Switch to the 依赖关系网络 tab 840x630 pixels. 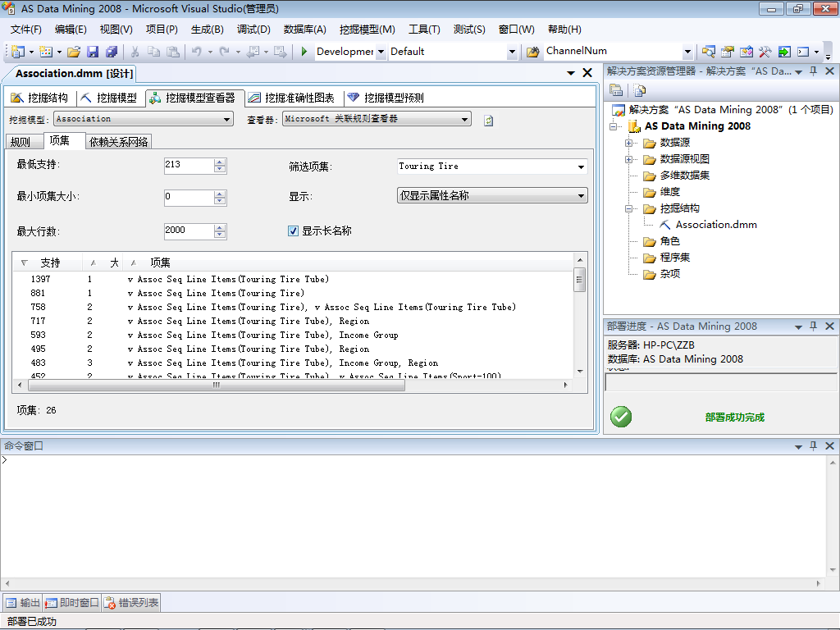[118, 141]
